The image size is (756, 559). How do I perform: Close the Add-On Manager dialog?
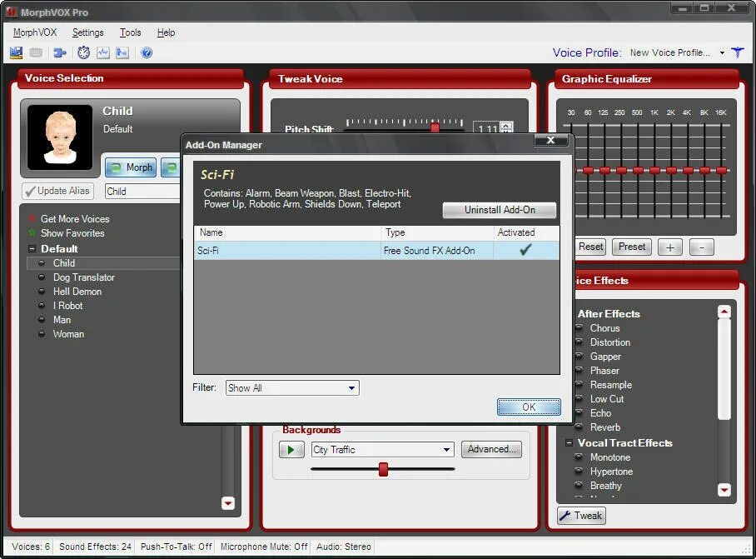[x=550, y=140]
